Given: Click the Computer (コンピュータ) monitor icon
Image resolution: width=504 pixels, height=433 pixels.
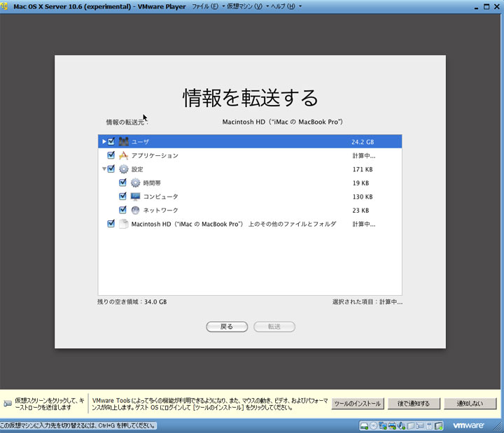Looking at the screenshot, I should pyautogui.click(x=136, y=197).
